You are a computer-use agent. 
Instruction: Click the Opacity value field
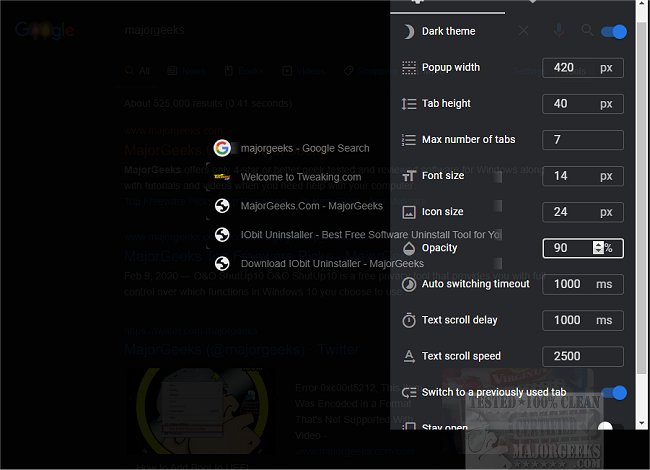click(x=583, y=248)
